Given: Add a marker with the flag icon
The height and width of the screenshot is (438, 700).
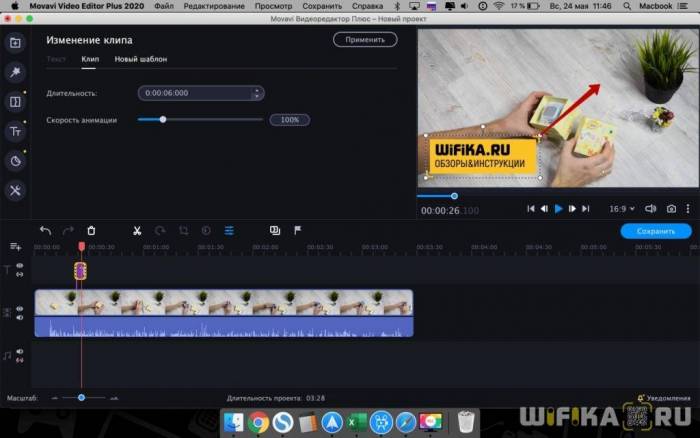Looking at the screenshot, I should coord(298,230).
